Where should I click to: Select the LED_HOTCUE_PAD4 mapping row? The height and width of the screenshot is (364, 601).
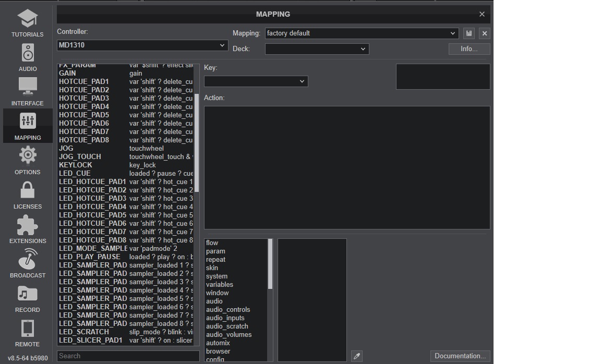pos(126,207)
